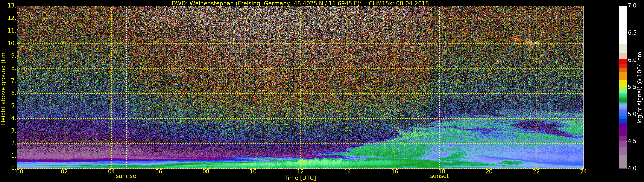Click the colorbar tick value 5.0
The image size is (644, 182).
pos(632,114)
